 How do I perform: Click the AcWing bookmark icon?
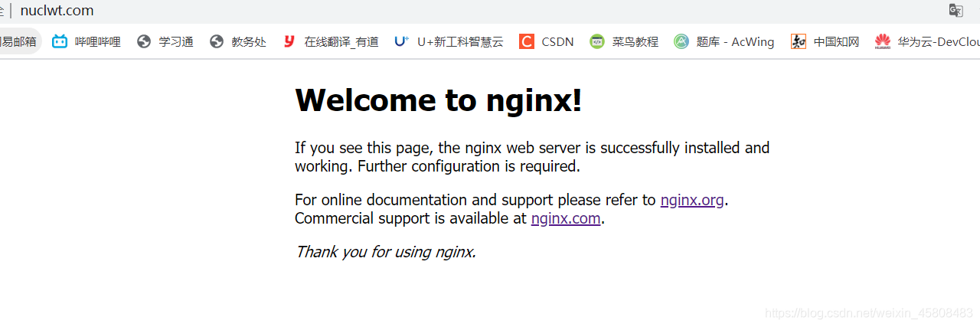pos(681,41)
